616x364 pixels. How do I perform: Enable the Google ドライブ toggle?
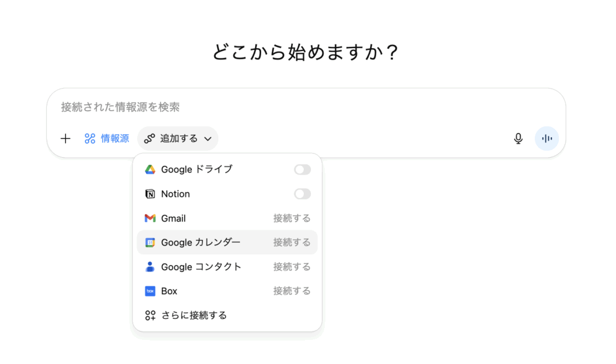(302, 170)
